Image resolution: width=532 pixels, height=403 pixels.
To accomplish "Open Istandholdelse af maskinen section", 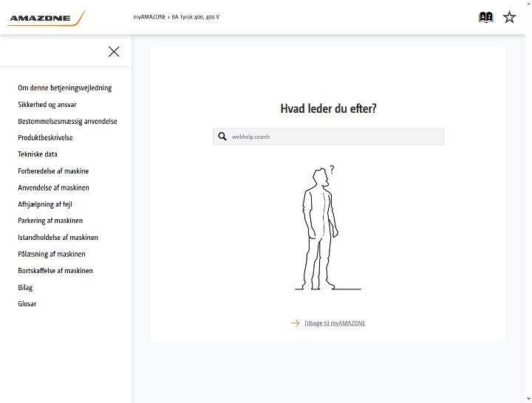I will pyautogui.click(x=58, y=237).
